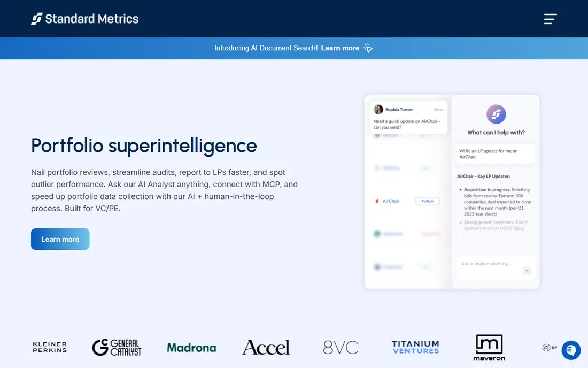Click the AirChair company icon in list

tap(377, 201)
